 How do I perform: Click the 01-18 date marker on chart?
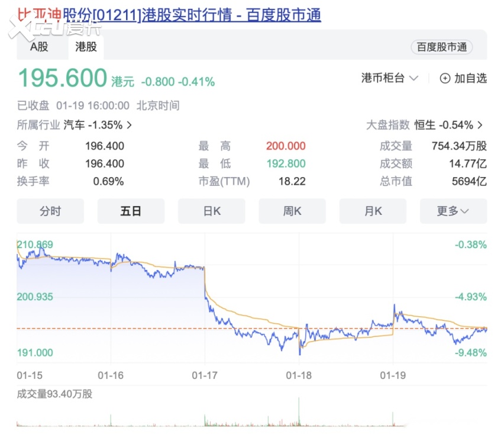coord(299,375)
